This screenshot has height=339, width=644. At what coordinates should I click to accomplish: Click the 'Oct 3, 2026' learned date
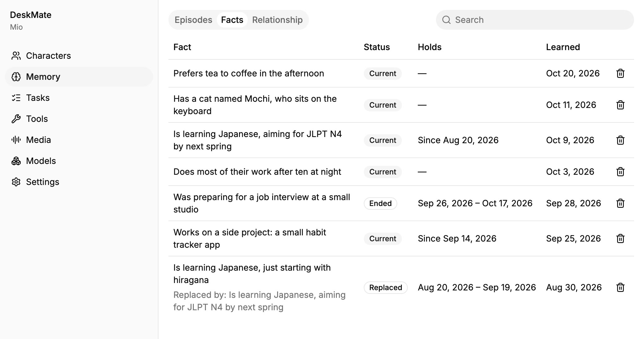570,172
